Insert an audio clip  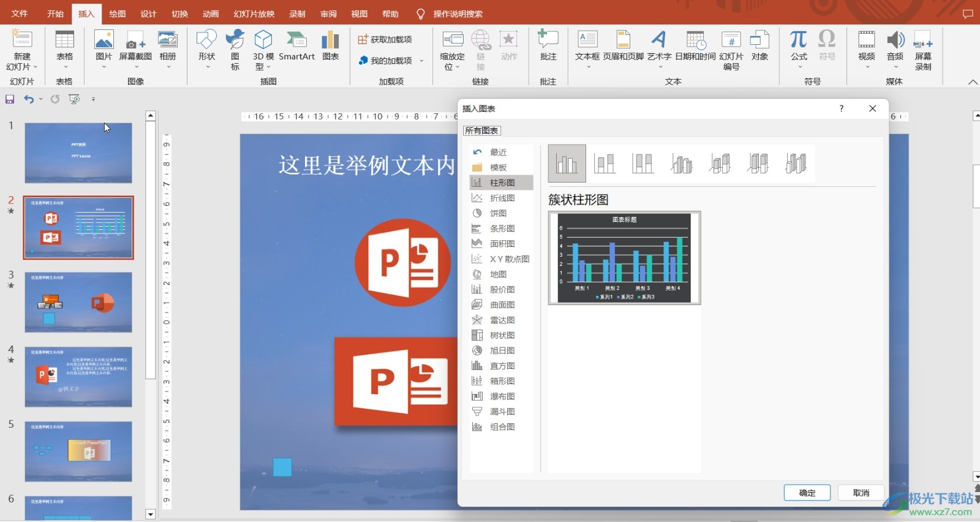[x=895, y=49]
